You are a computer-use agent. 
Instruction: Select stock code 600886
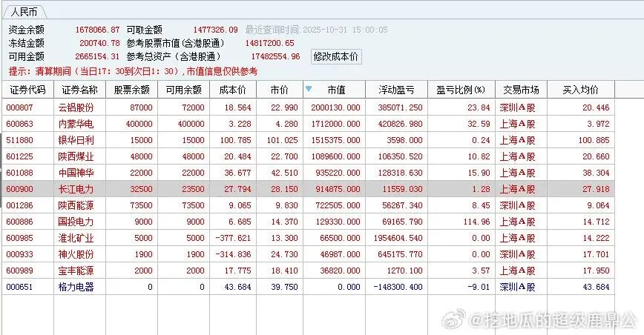click(20, 222)
